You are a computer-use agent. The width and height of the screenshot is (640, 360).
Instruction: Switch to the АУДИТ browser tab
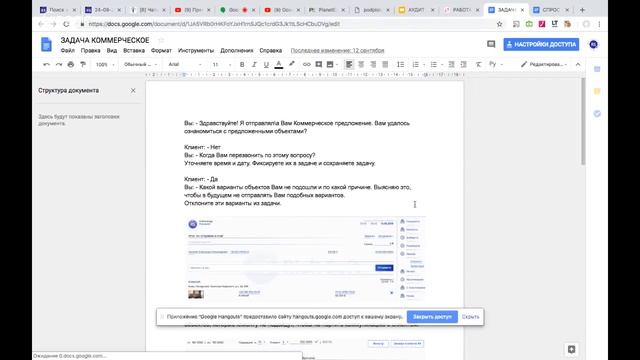416,10
